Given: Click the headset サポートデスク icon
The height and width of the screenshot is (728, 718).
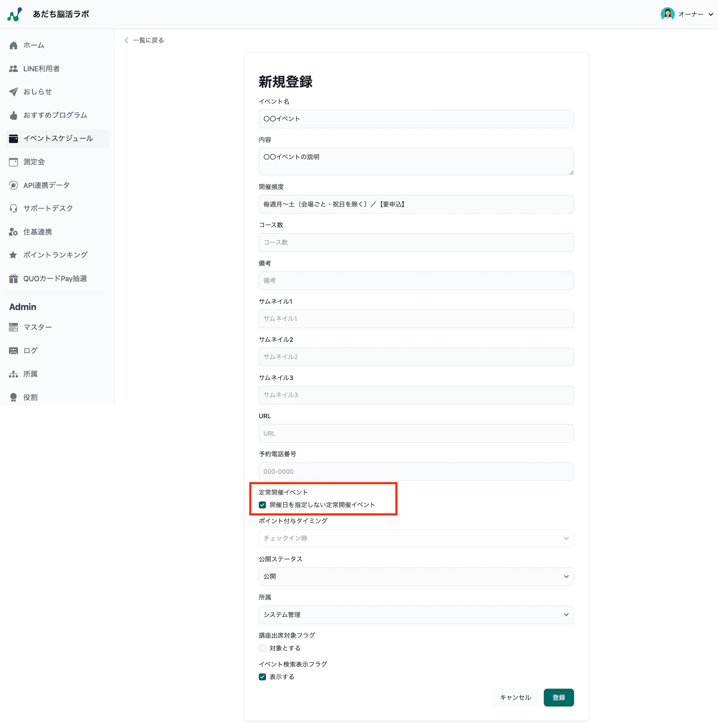Looking at the screenshot, I should pyautogui.click(x=14, y=208).
